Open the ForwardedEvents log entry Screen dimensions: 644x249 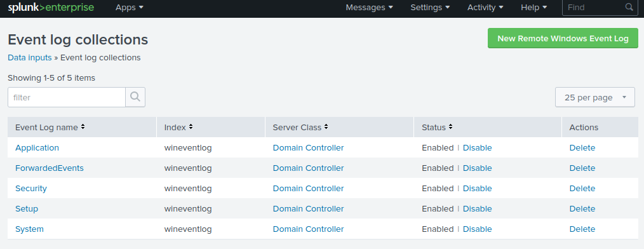point(50,168)
